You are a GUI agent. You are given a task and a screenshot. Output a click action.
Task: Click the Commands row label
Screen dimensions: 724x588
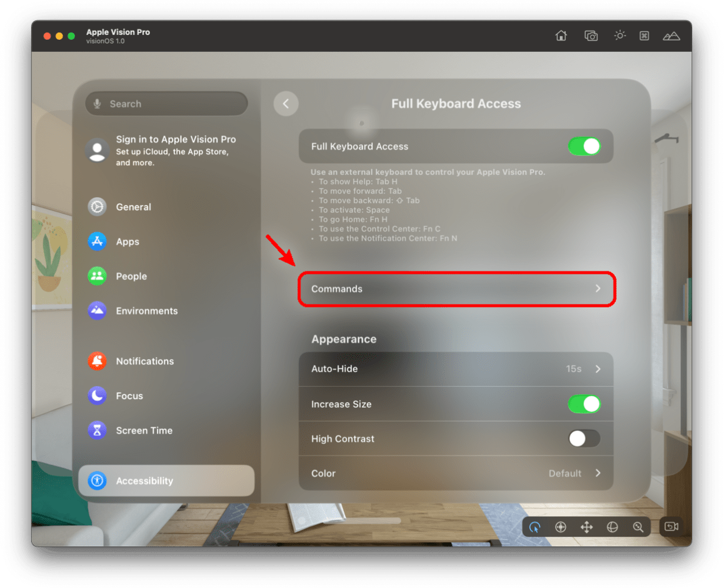[x=337, y=289]
